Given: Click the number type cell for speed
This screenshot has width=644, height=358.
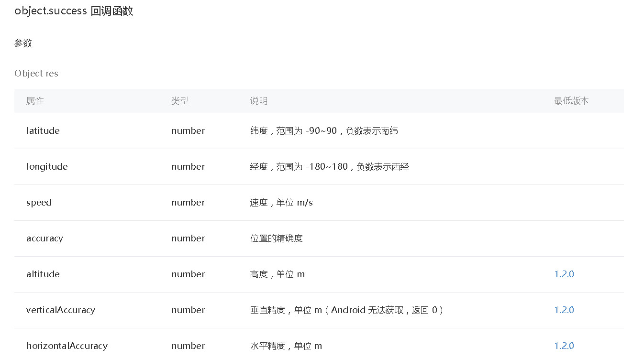Looking at the screenshot, I should 188,202.
